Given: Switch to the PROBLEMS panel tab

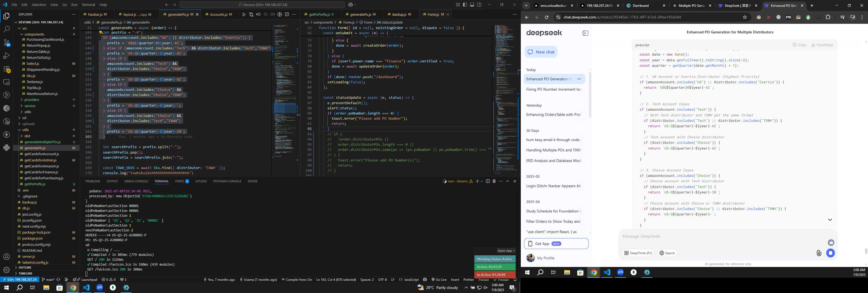Looking at the screenshot, I should tap(93, 181).
